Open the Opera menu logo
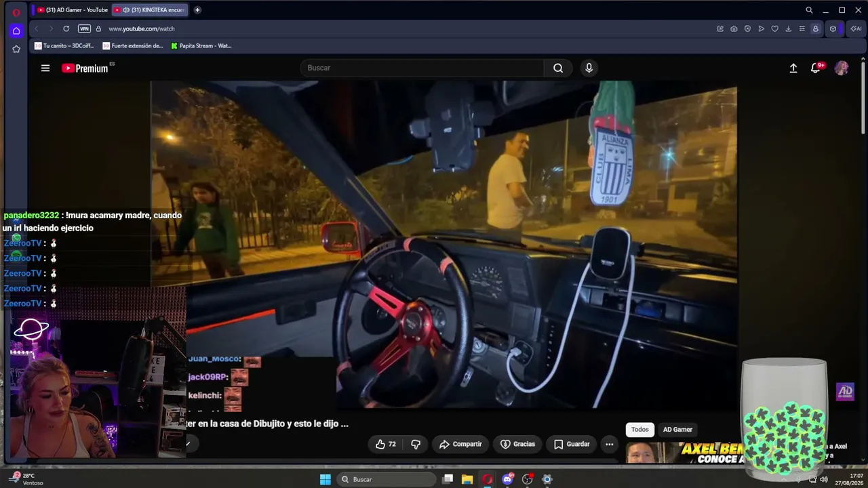 (x=16, y=12)
